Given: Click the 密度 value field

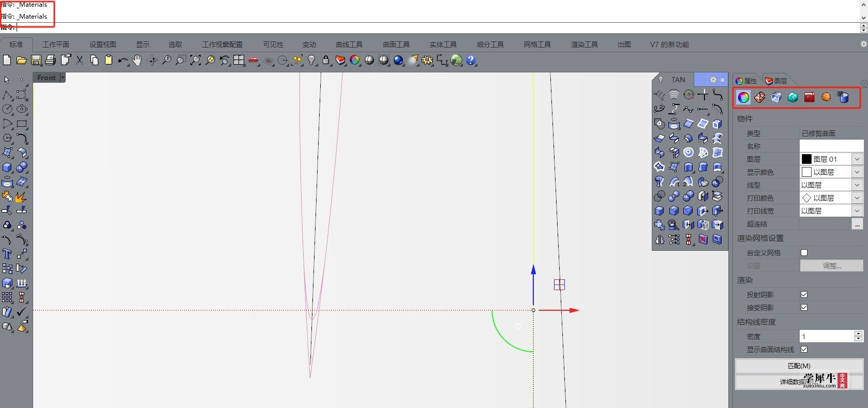Looking at the screenshot, I should coord(827,337).
